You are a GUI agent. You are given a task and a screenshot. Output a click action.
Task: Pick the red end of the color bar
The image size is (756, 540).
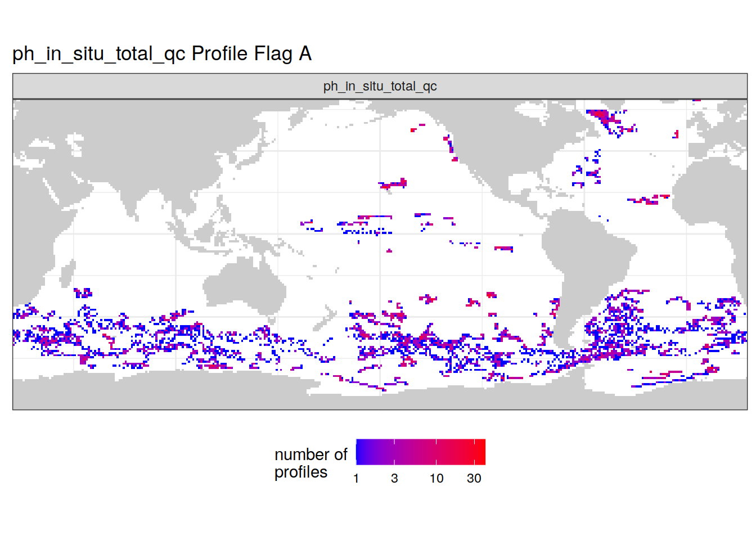(x=481, y=452)
